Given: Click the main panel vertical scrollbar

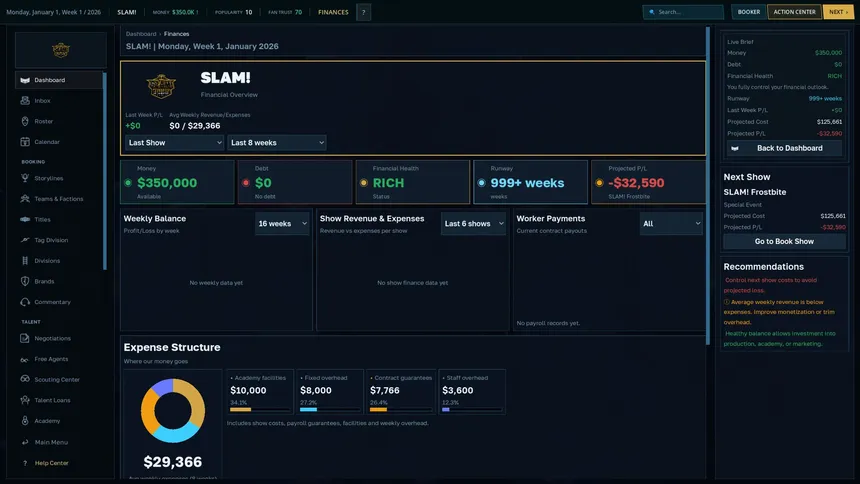Looking at the screenshot, I should pos(708,187).
